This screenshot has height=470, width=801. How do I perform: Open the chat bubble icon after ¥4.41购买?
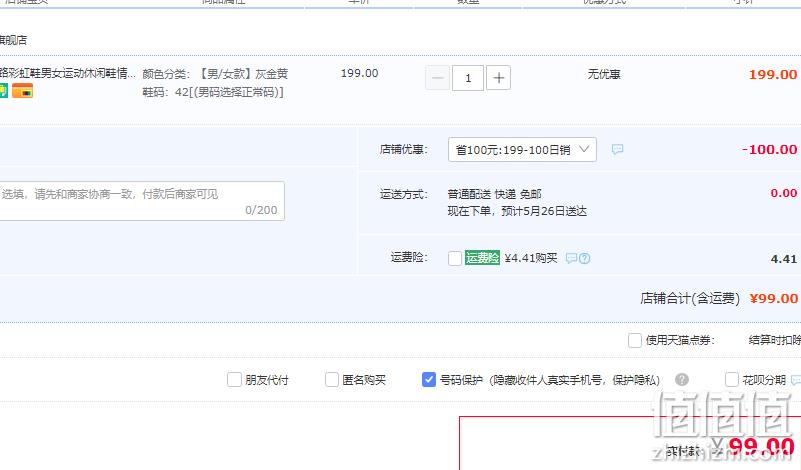click(571, 258)
